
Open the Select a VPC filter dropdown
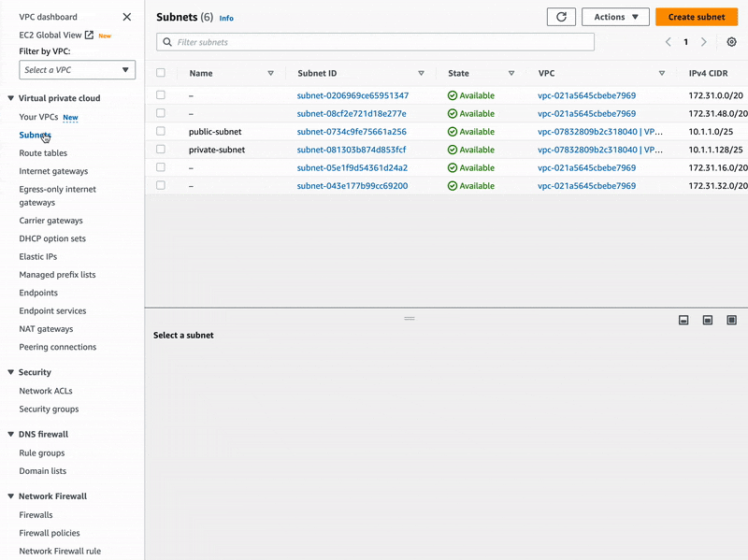coord(78,70)
